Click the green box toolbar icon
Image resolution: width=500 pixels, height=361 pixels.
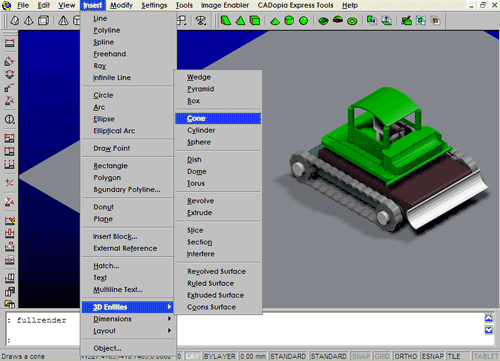(x=255, y=21)
